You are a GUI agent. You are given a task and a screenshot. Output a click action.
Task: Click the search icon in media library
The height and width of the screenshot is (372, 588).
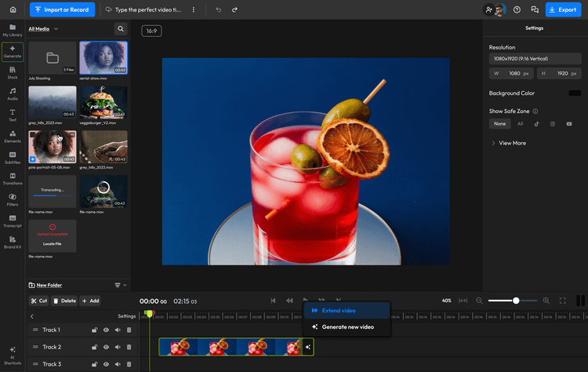(x=121, y=28)
